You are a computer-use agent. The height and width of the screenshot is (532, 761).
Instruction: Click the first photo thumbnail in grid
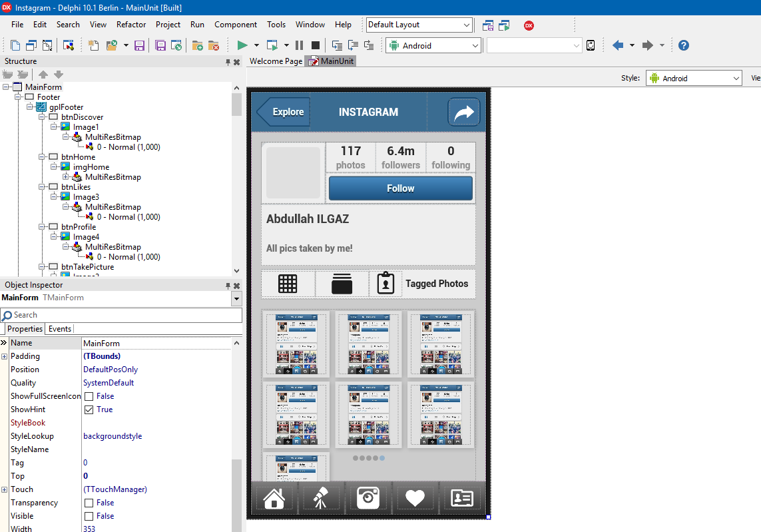point(296,344)
